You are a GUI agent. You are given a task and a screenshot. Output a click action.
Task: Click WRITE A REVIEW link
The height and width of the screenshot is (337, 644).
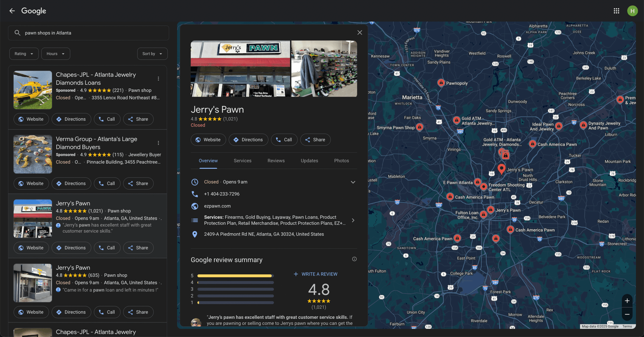coord(316,274)
